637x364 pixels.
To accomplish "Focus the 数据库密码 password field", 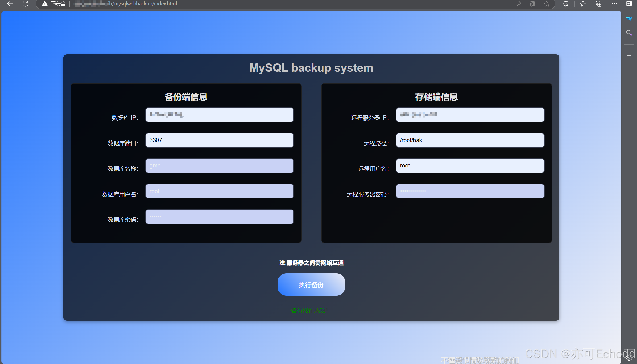I will 220,217.
